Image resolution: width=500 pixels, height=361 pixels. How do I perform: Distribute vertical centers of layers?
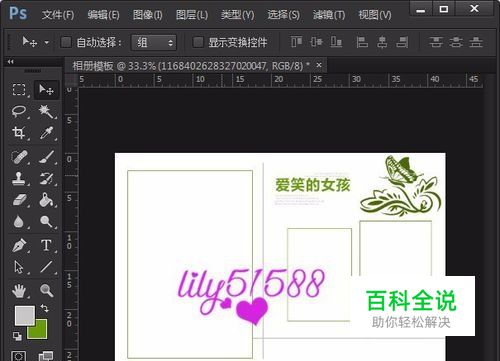(x=456, y=42)
